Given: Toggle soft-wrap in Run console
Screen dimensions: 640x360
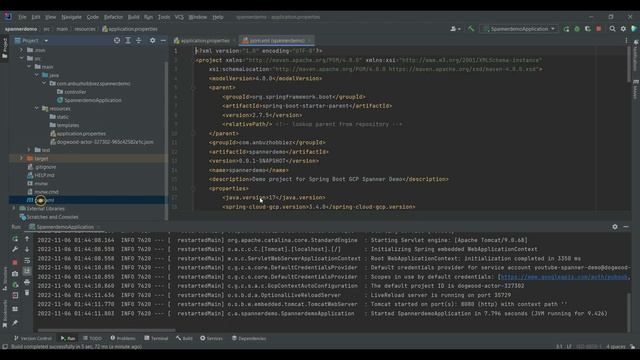Looking at the screenshot, I should coord(27,260).
